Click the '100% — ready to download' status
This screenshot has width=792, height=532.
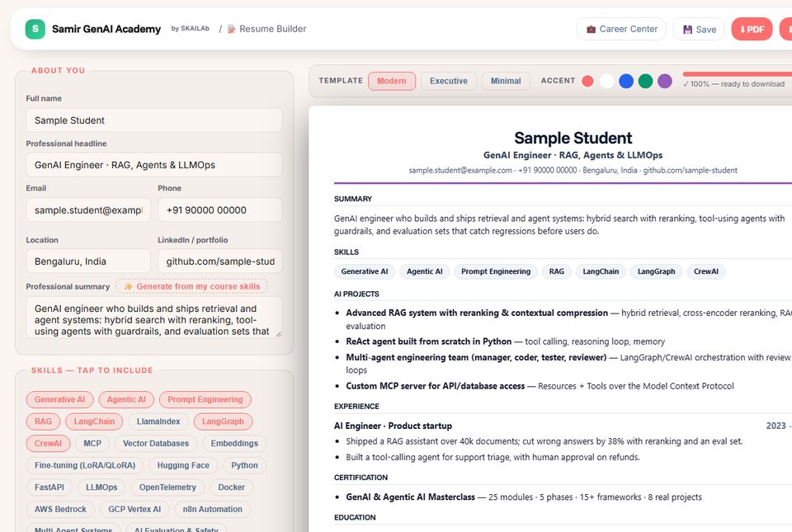(x=734, y=84)
